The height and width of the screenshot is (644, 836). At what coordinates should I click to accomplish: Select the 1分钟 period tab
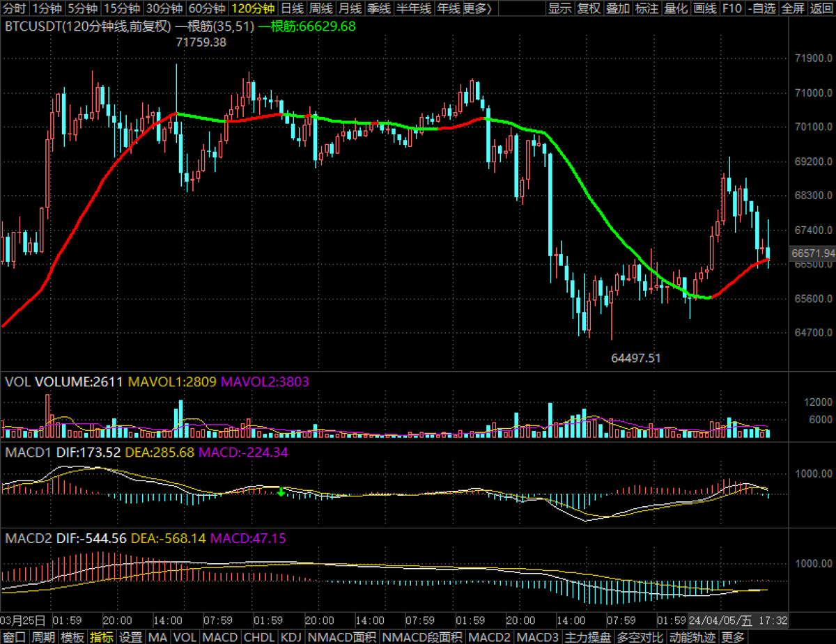[46, 8]
